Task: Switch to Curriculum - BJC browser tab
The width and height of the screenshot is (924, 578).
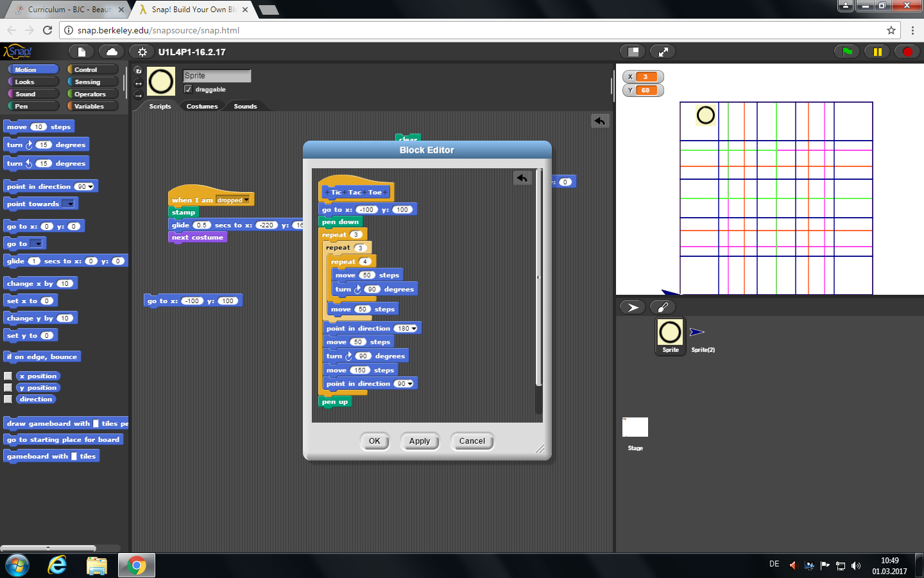Action: pos(69,10)
